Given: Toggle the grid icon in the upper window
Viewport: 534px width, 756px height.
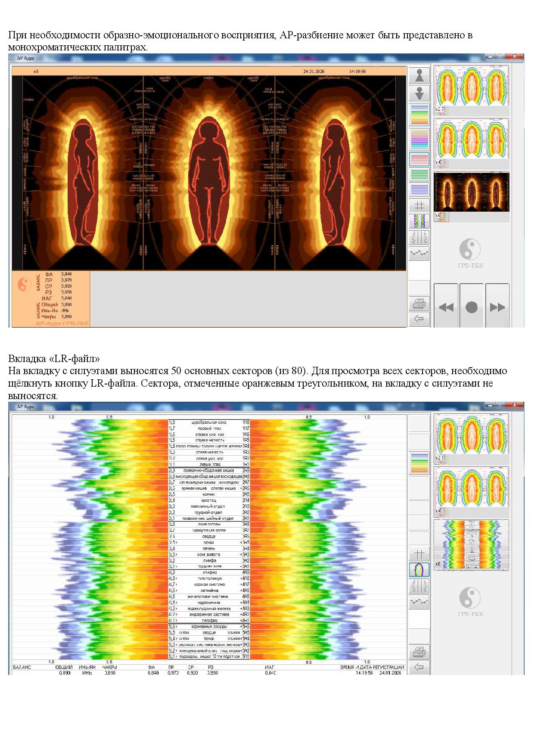Looking at the screenshot, I should click(x=419, y=206).
